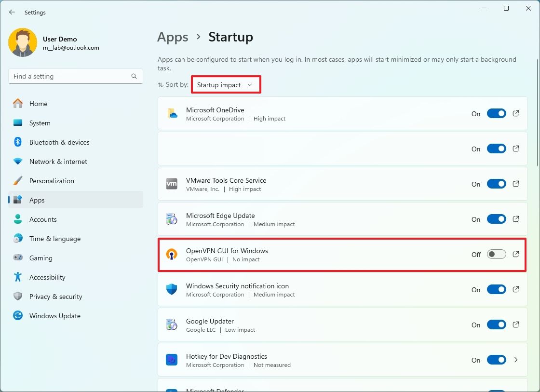Expand the Hotkey for Dev Diagnostics entry

tap(515, 360)
